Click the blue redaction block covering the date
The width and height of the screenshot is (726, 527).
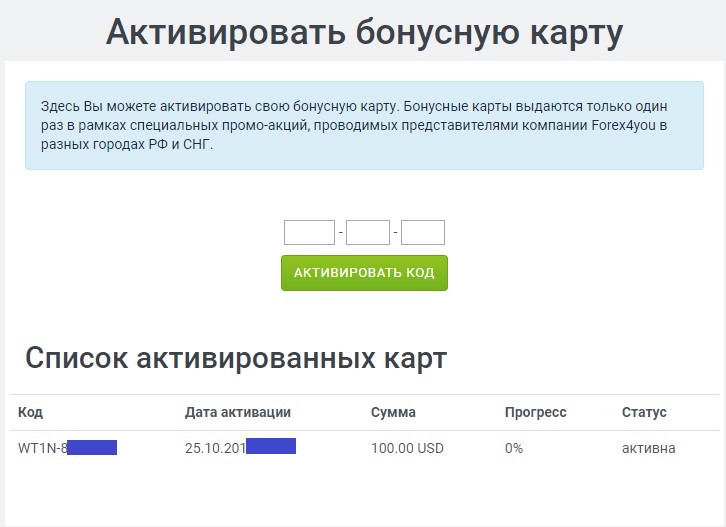pyautogui.click(x=270, y=446)
